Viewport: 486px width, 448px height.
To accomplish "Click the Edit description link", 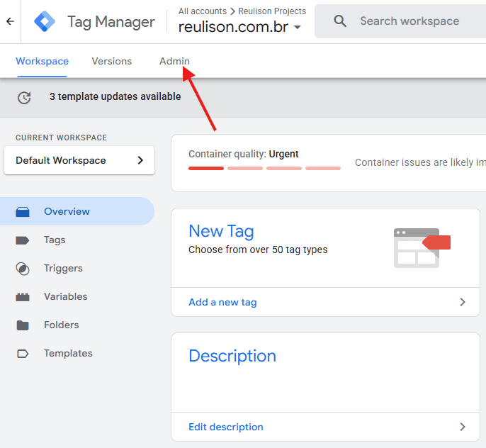I will pos(226,427).
